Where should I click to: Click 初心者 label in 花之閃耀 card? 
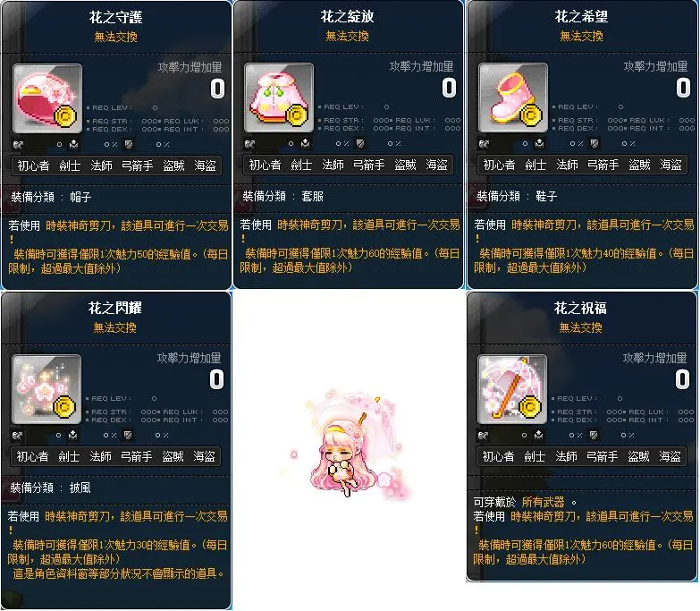[32, 456]
